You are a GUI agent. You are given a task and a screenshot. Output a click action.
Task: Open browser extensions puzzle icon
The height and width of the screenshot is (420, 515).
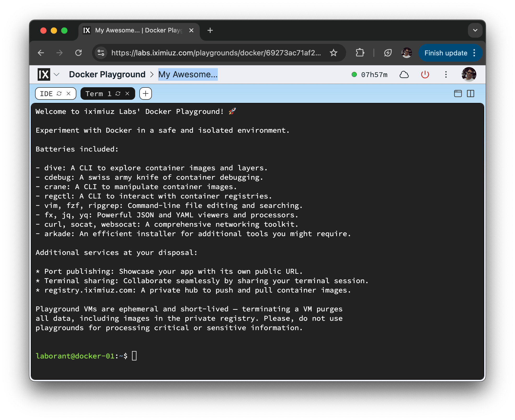(x=360, y=53)
